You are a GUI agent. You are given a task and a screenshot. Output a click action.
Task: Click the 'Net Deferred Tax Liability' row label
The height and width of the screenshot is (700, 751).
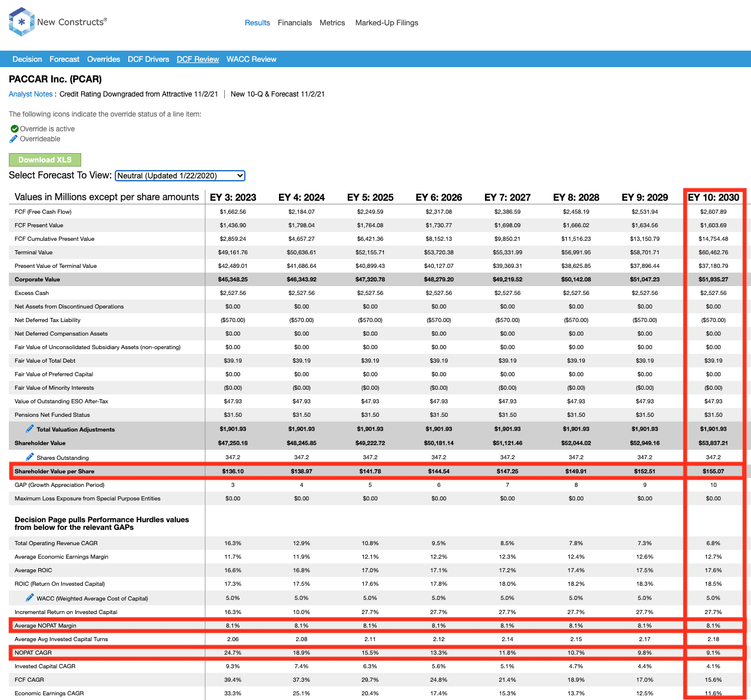pyautogui.click(x=48, y=320)
